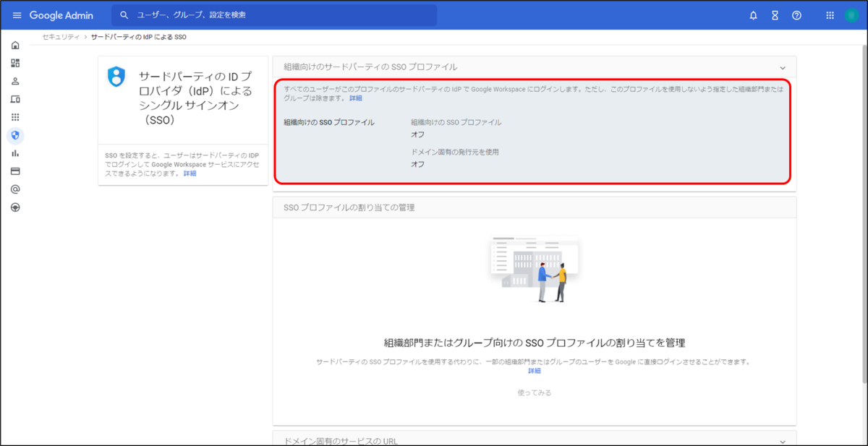Select the Devices icon in the sidebar
This screenshot has width=868, height=446.
pyautogui.click(x=17, y=99)
